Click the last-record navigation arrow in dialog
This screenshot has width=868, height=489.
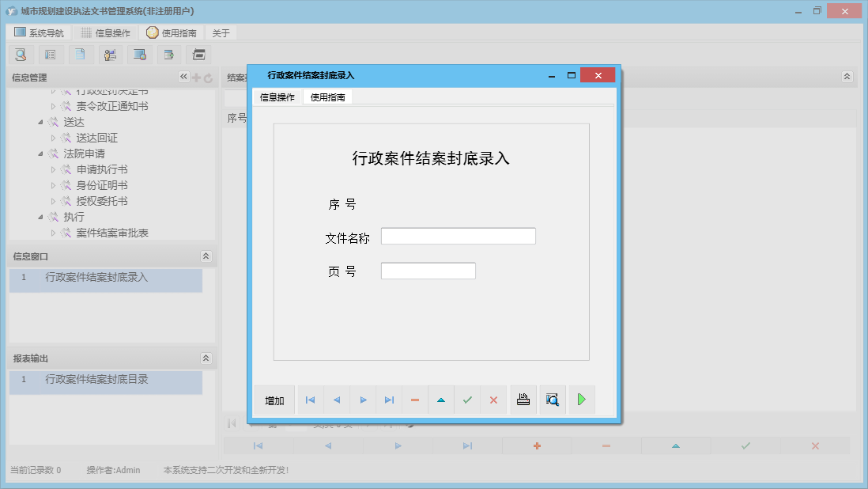tap(388, 400)
